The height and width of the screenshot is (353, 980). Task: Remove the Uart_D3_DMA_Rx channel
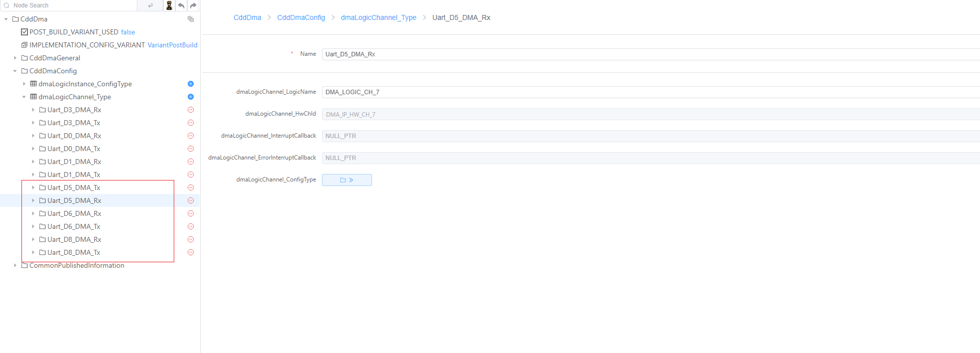[x=190, y=110]
